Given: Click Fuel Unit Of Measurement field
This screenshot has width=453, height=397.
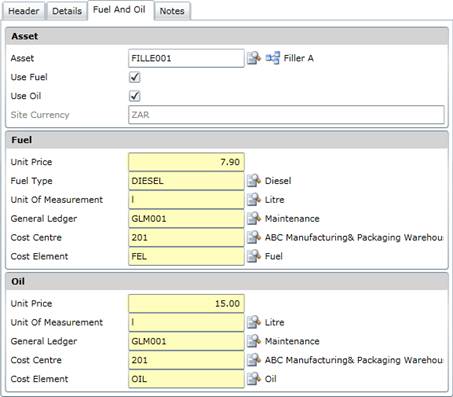Looking at the screenshot, I should (186, 200).
